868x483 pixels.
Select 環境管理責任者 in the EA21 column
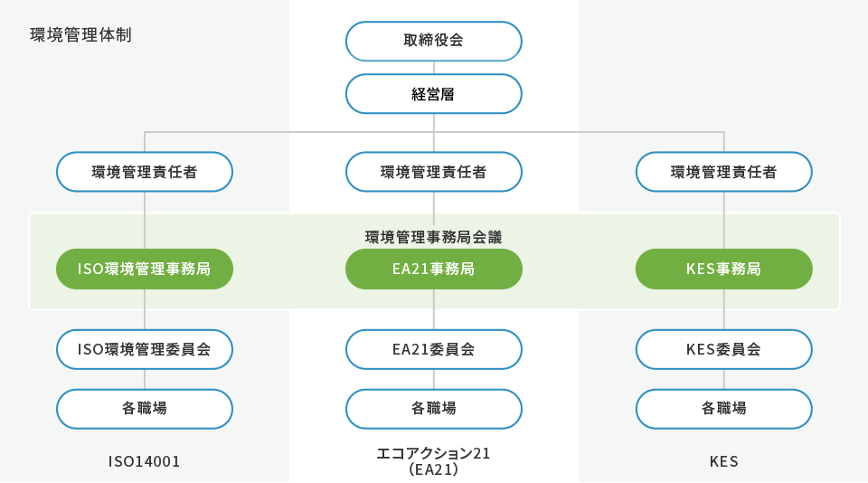click(434, 172)
